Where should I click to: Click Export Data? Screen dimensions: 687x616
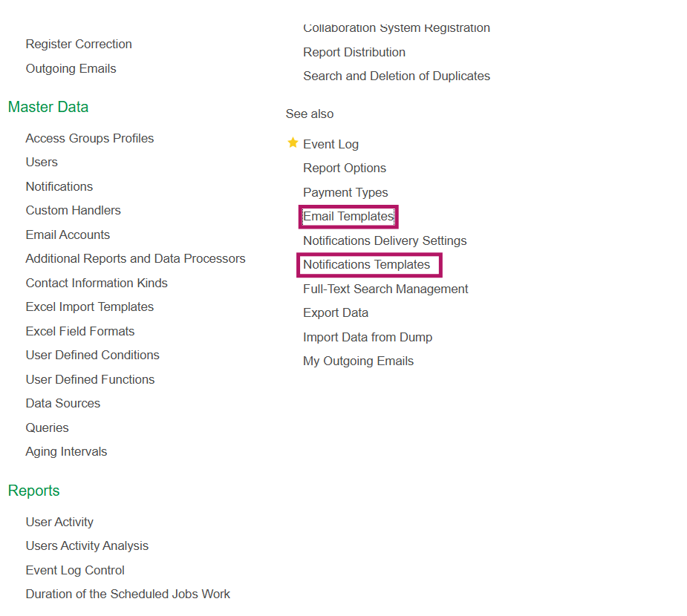[336, 313]
